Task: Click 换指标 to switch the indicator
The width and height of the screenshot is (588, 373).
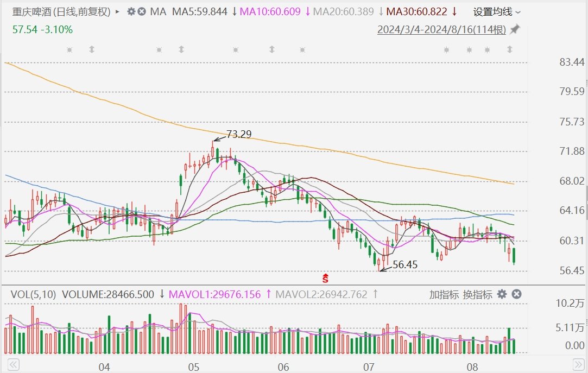Action: click(x=477, y=295)
